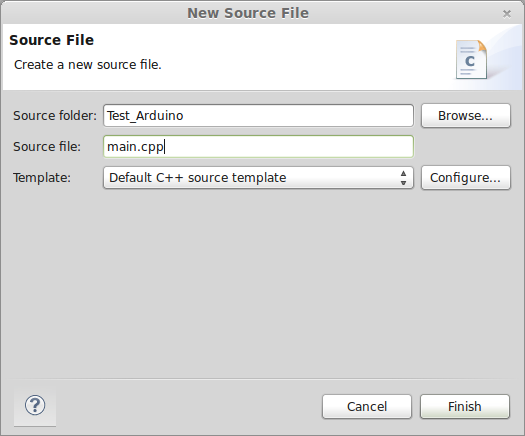Open help via the question mark icon
Screen dimensions: 525x436
(35, 405)
